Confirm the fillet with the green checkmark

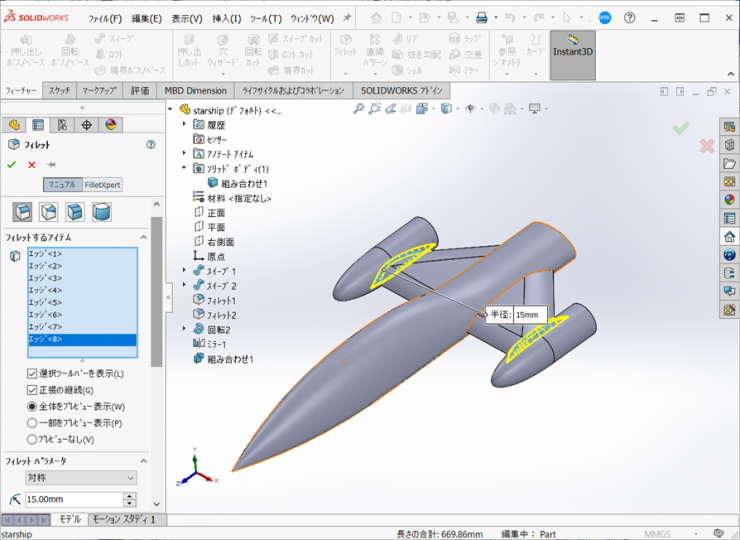click(x=12, y=165)
